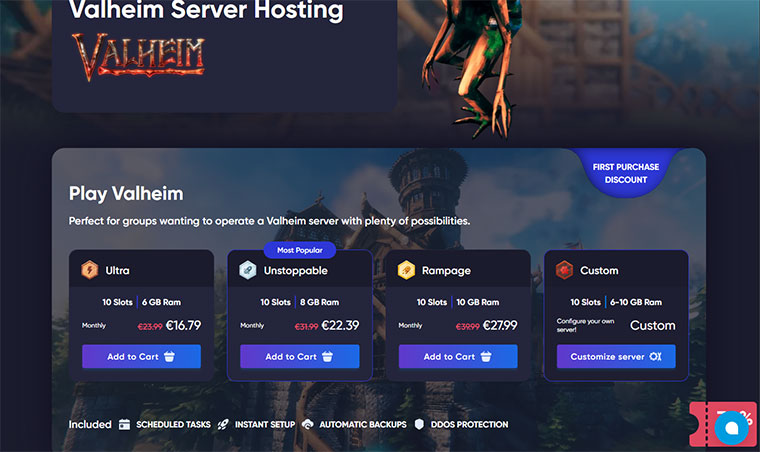Image resolution: width=760 pixels, height=452 pixels.
Task: Click the Instant Setup rocket icon
Action: point(223,424)
